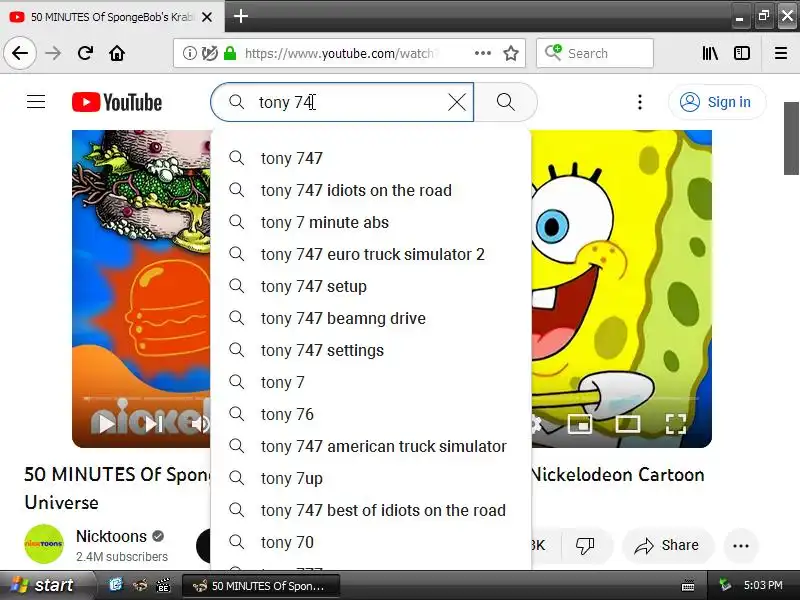Choose suggestion "tony 747 setup"
This screenshot has width=800, height=600.
point(371,286)
